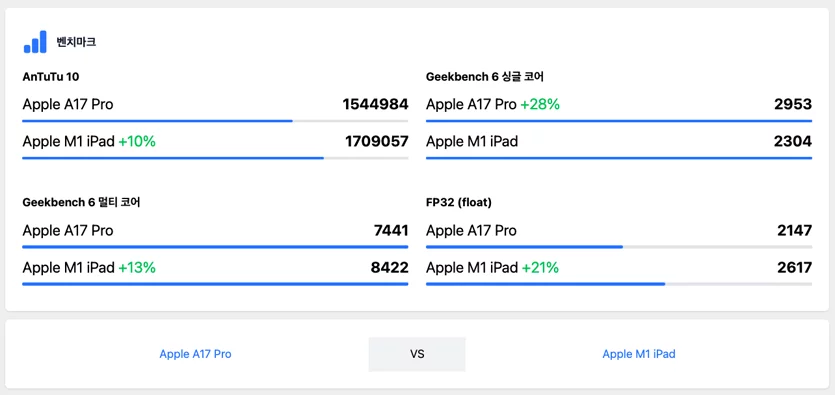Click the AnTuTu Apple M1 iPad progress bar
This screenshot has width=835, height=395.
coord(215,158)
